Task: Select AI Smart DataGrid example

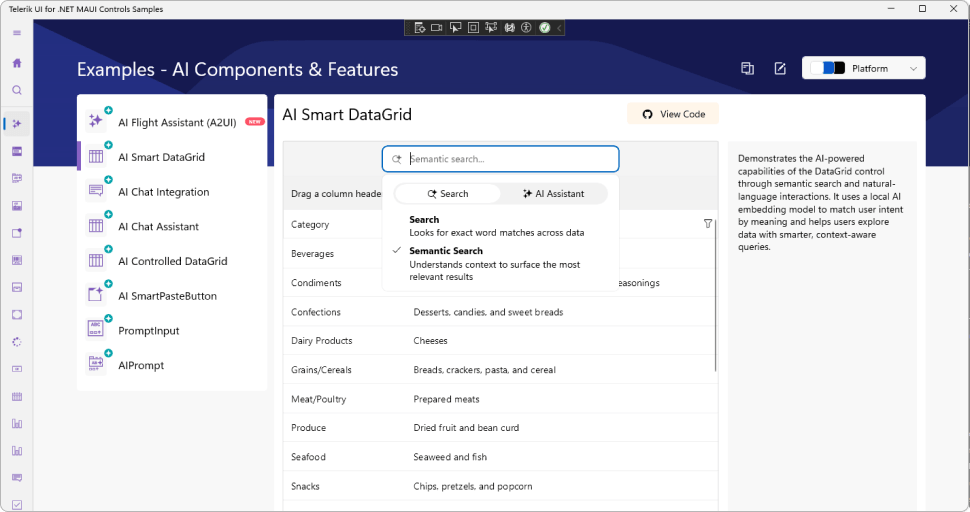Action: coord(172,157)
